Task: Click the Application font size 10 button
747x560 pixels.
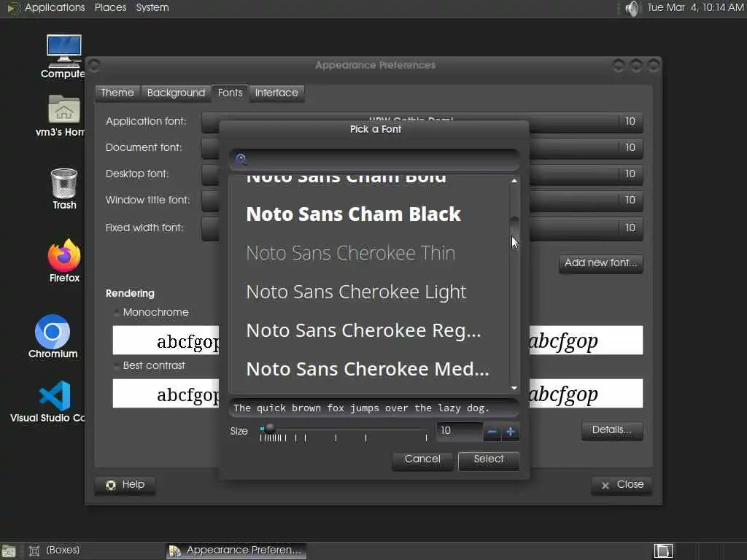Action: pyautogui.click(x=630, y=122)
